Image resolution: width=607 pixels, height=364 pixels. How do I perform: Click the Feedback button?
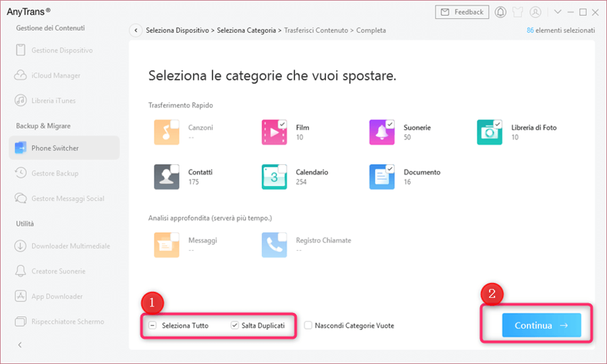462,12
